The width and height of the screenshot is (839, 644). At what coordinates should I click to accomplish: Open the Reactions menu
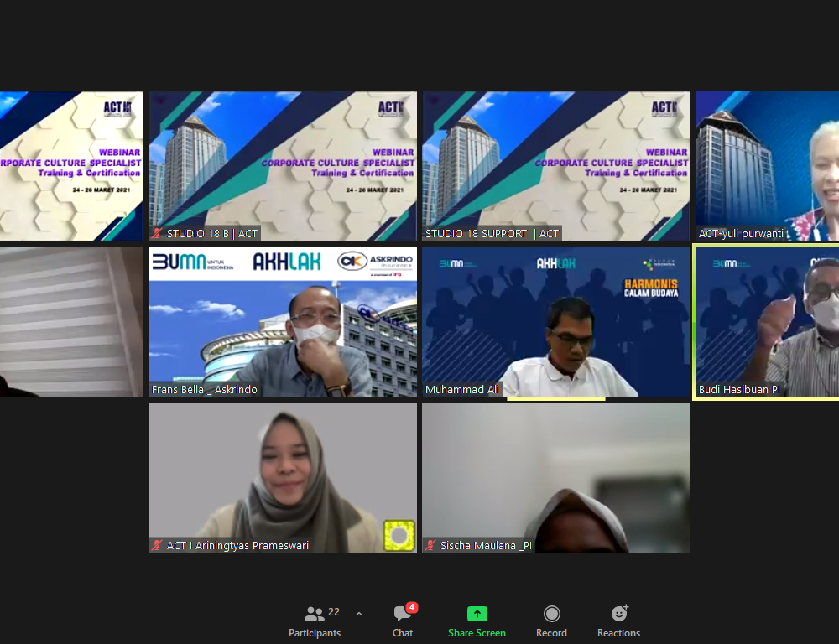618,621
